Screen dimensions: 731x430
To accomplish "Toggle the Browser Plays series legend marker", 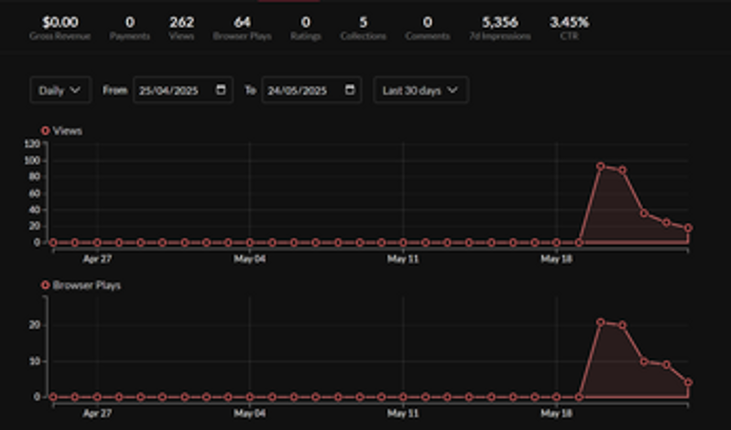I will [45, 285].
